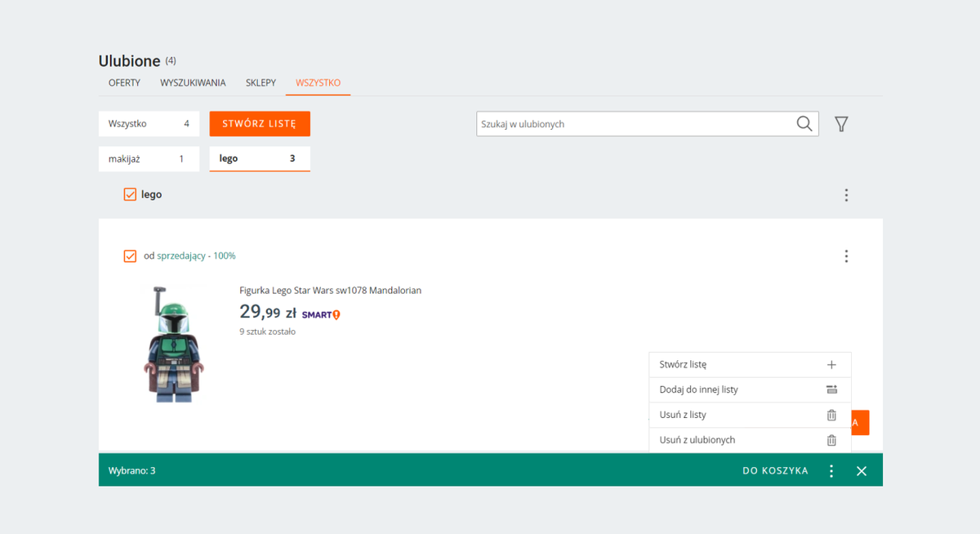The image size is (980, 534).
Task: Select the Wszystko 4 list filter
Action: pyautogui.click(x=149, y=124)
